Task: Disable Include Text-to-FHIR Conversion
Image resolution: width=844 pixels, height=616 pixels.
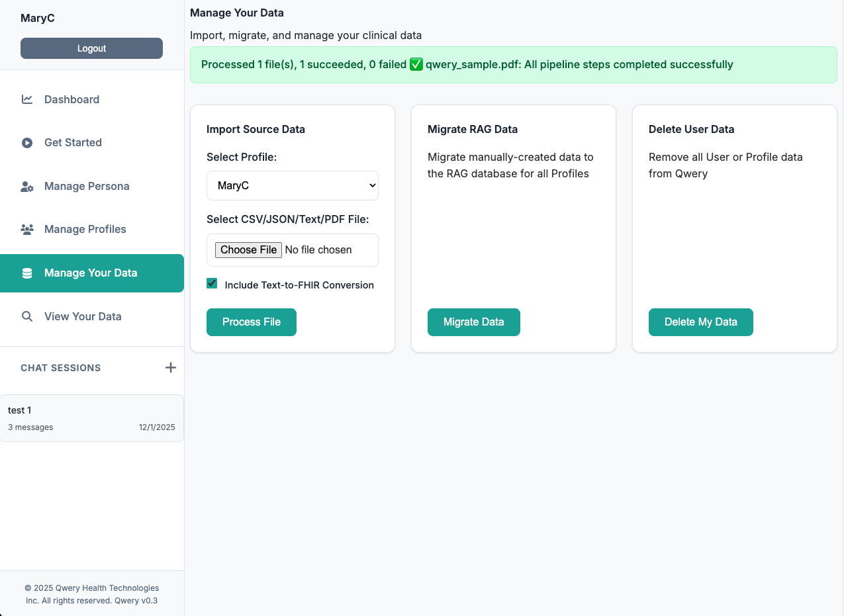Action: point(211,283)
